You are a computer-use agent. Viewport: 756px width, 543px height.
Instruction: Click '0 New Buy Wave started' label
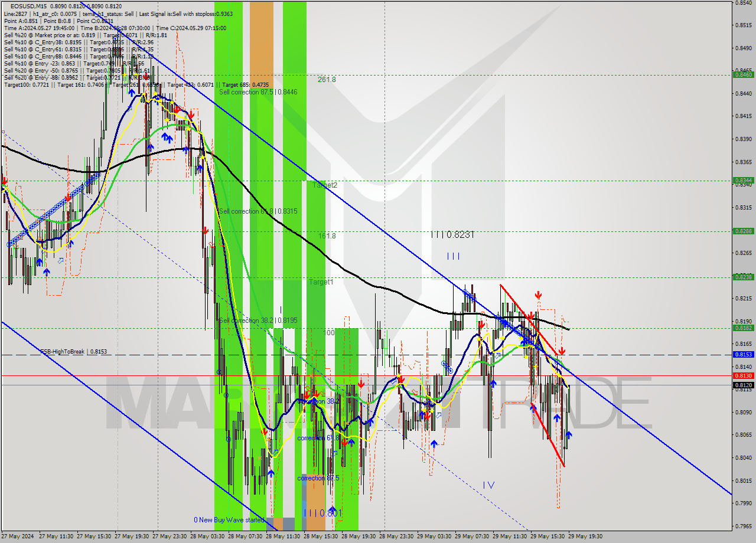(229, 520)
